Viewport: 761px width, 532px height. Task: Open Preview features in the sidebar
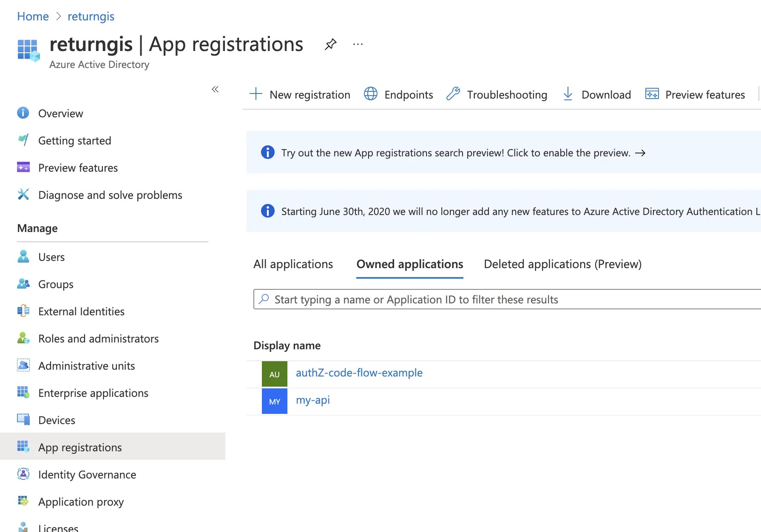(78, 168)
